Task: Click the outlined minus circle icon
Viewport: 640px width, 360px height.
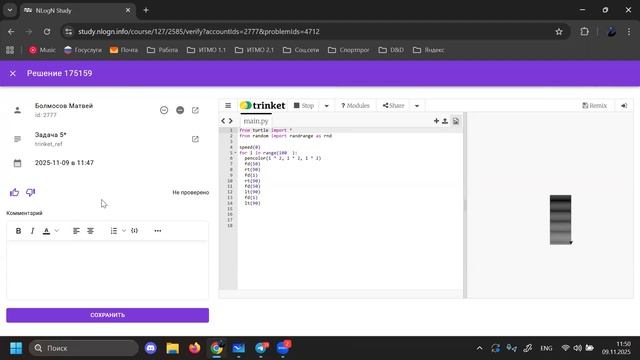Action: tap(164, 110)
